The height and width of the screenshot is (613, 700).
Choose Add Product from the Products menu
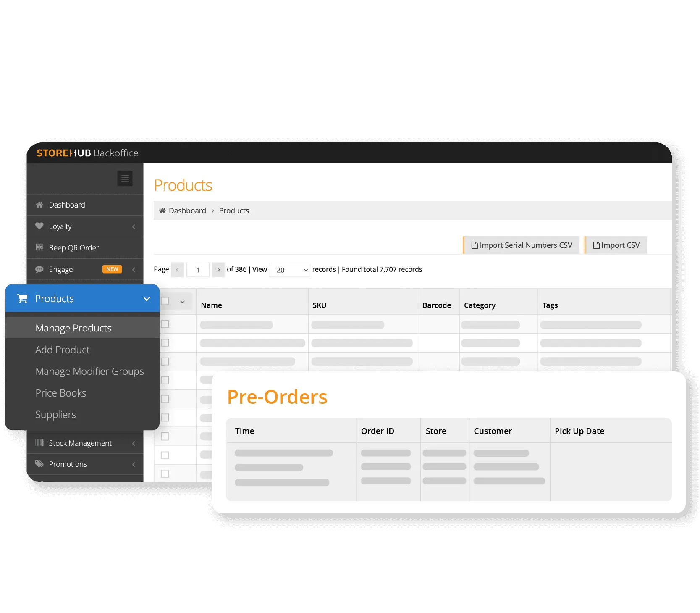coord(62,350)
